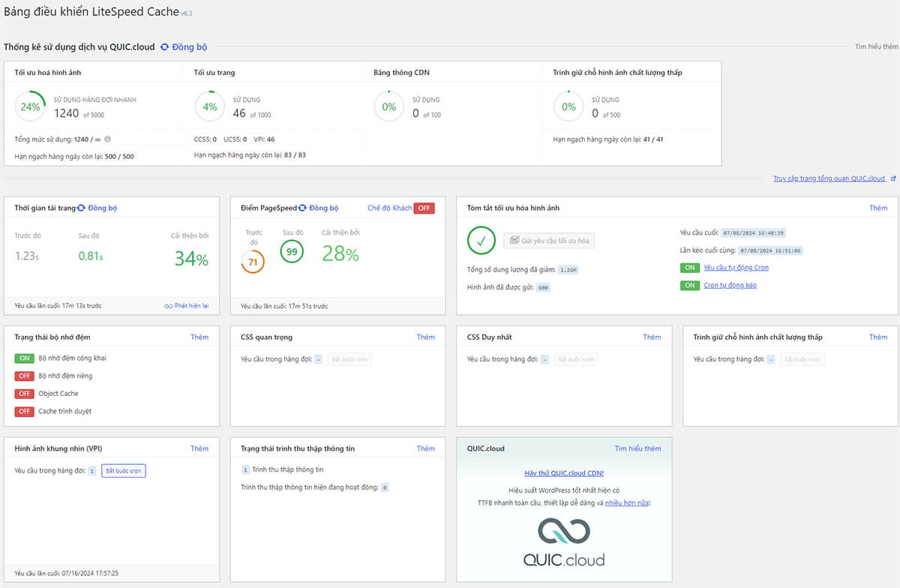This screenshot has width=900, height=588.
Task: Click the 24% image optimization usage gauge
Action: [30, 106]
